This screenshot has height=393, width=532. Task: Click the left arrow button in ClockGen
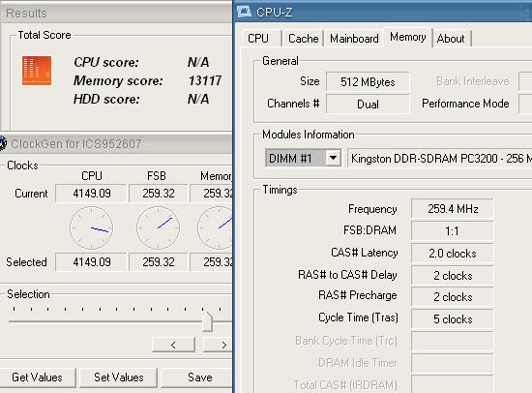pos(173,346)
